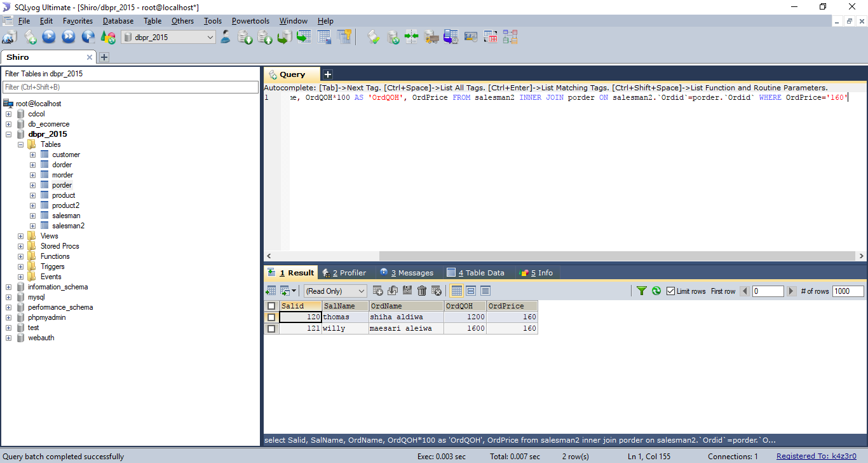The height and width of the screenshot is (463, 868).
Task: Click the Scheduled Backup icon
Action: tap(431, 37)
